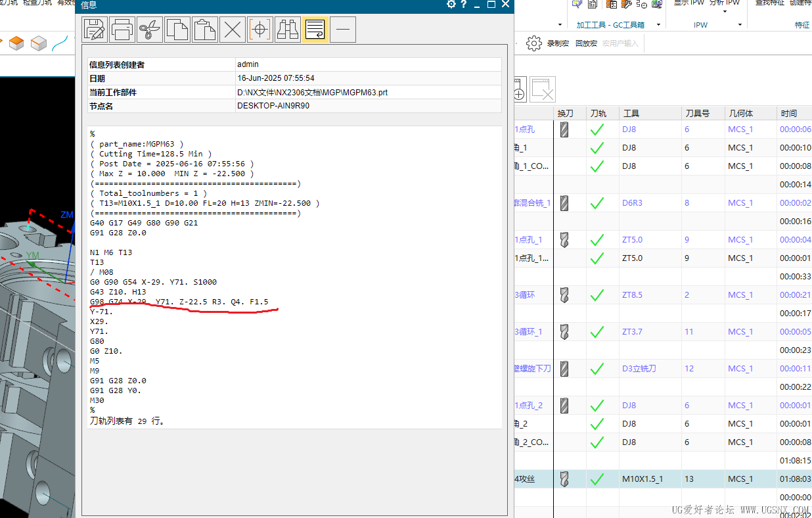The image size is (812, 518).
Task: Click the wrench machining tool icon
Action: [627, 5]
